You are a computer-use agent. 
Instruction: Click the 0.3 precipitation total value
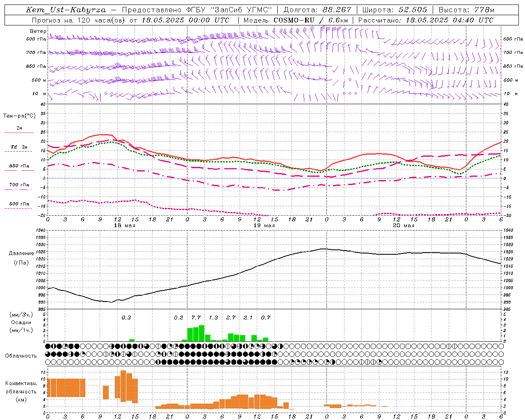coord(126,317)
